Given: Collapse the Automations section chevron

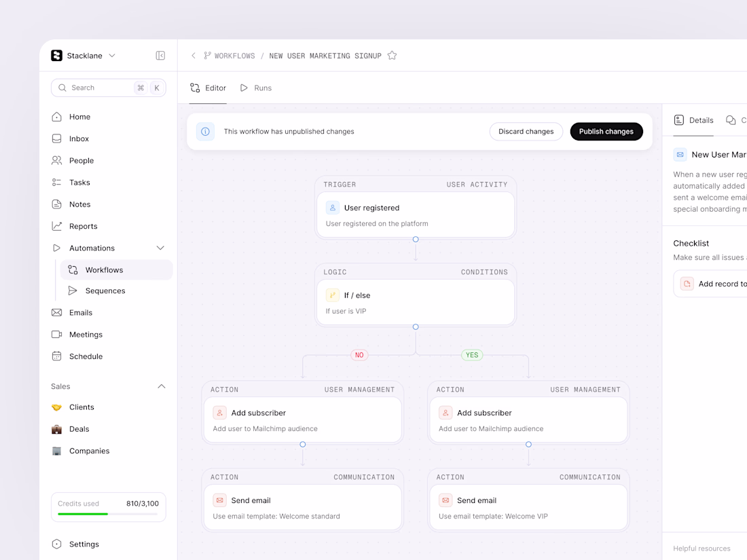Looking at the screenshot, I should pyautogui.click(x=160, y=248).
